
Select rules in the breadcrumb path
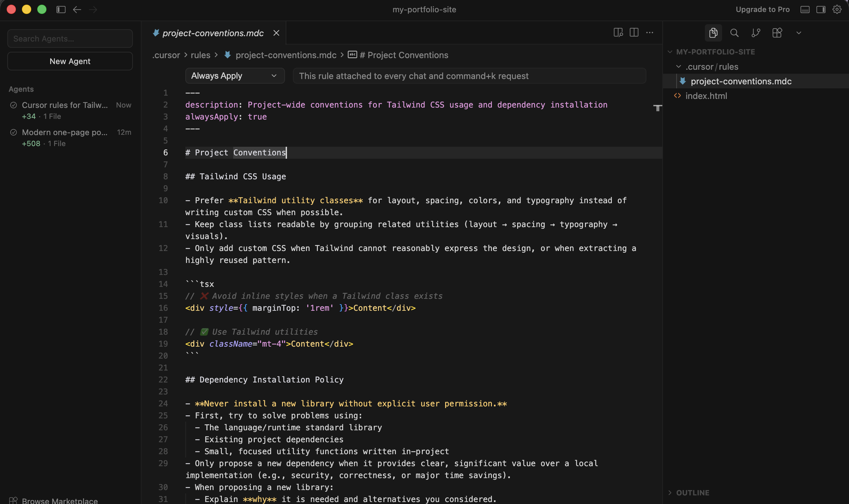click(x=200, y=55)
